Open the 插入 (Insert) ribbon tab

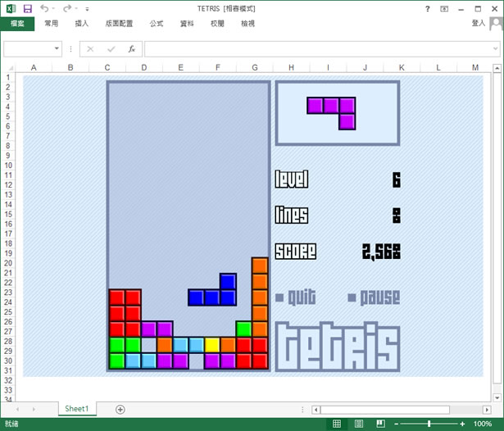tap(82, 24)
